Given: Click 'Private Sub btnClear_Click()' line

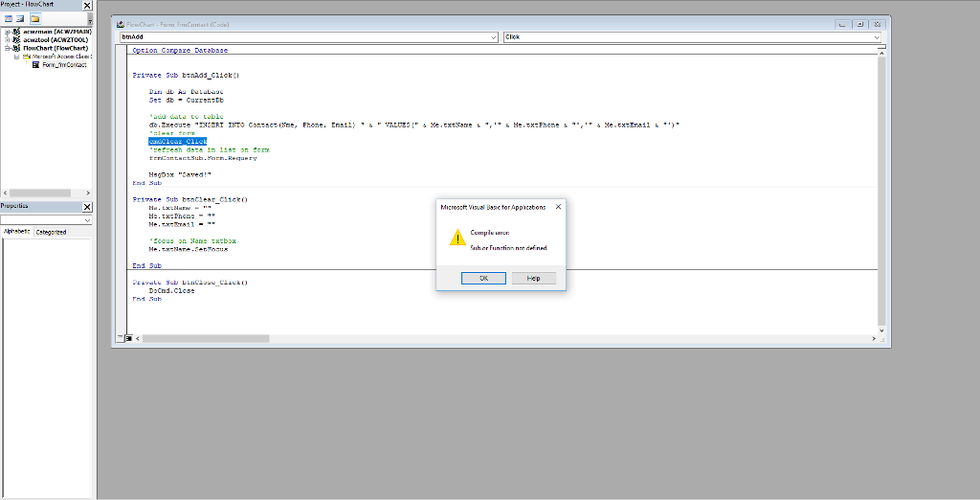Looking at the screenshot, I should (x=190, y=199).
